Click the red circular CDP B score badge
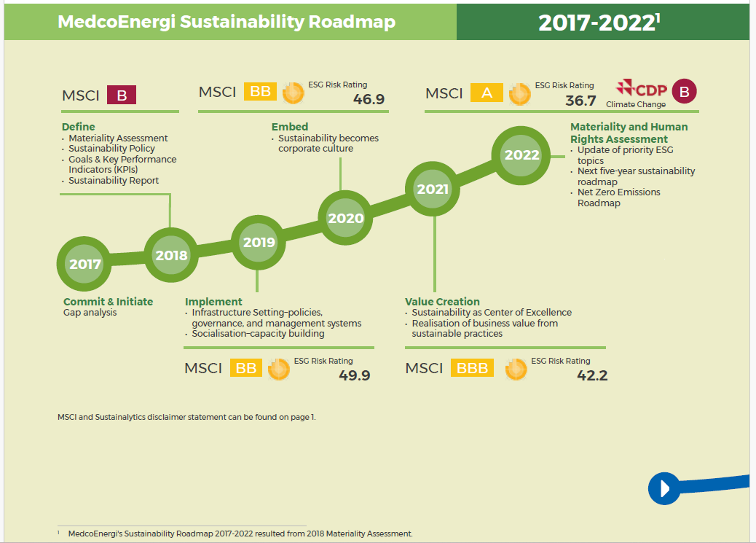Screen dimensions: 756x543 684,92
